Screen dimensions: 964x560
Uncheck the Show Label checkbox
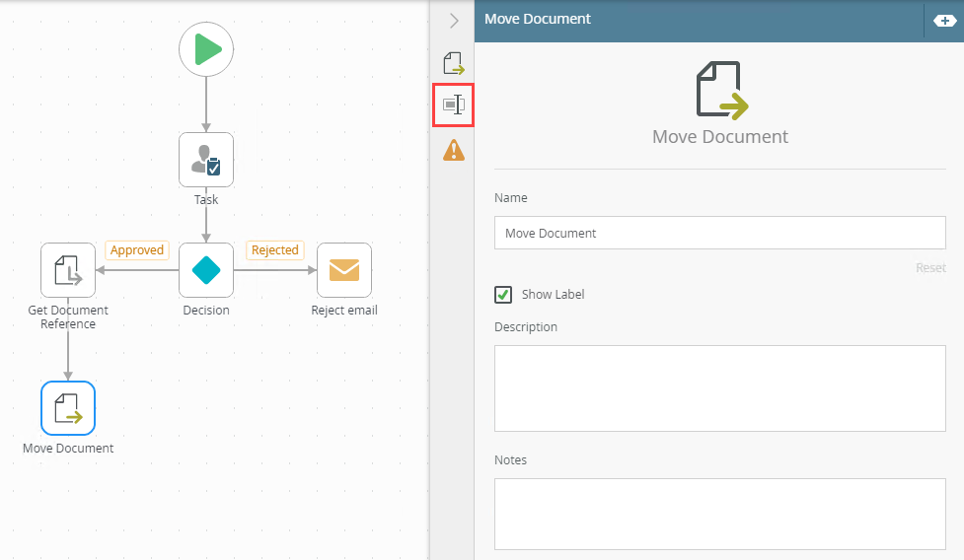point(503,295)
